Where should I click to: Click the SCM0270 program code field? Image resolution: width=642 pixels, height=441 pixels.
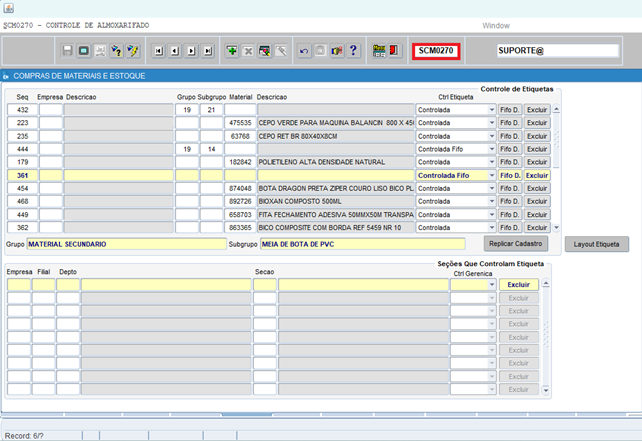click(x=436, y=51)
